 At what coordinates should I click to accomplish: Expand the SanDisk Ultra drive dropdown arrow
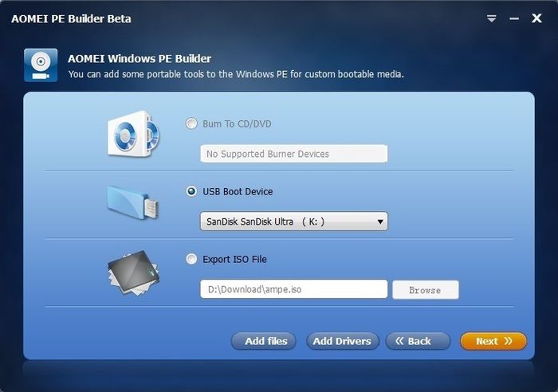coord(379,221)
